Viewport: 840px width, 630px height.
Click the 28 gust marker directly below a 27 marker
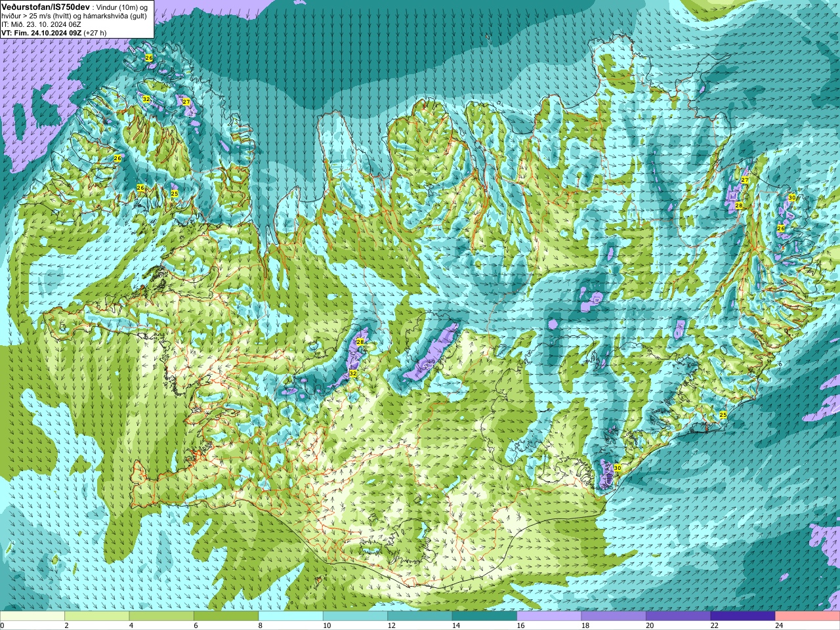[739, 205]
